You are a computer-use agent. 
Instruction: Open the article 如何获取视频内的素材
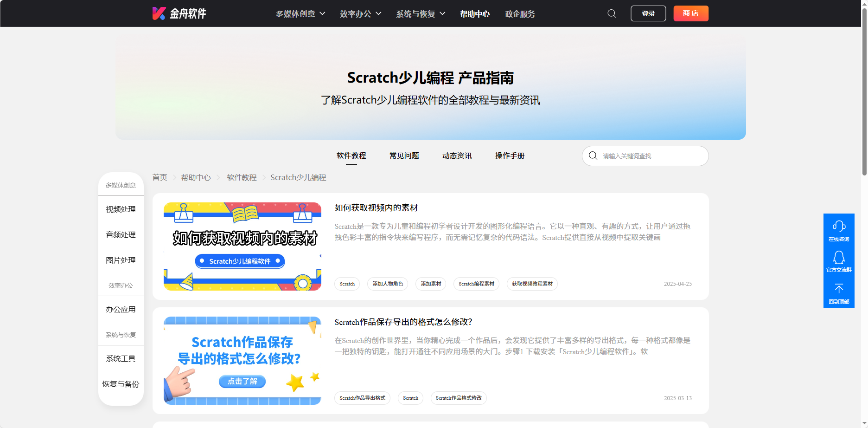(376, 208)
